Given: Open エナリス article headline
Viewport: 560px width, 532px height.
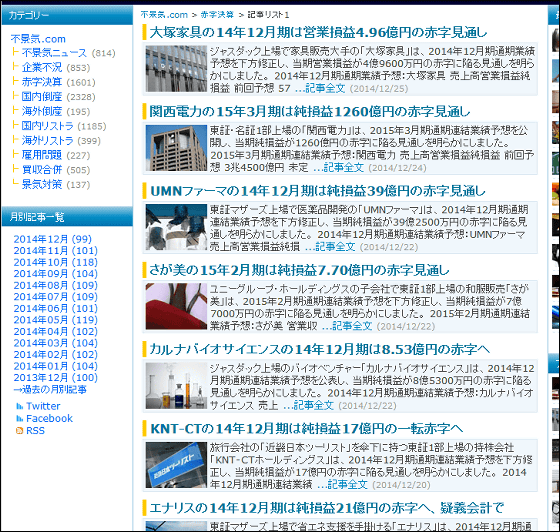Looking at the screenshot, I should point(326,508).
